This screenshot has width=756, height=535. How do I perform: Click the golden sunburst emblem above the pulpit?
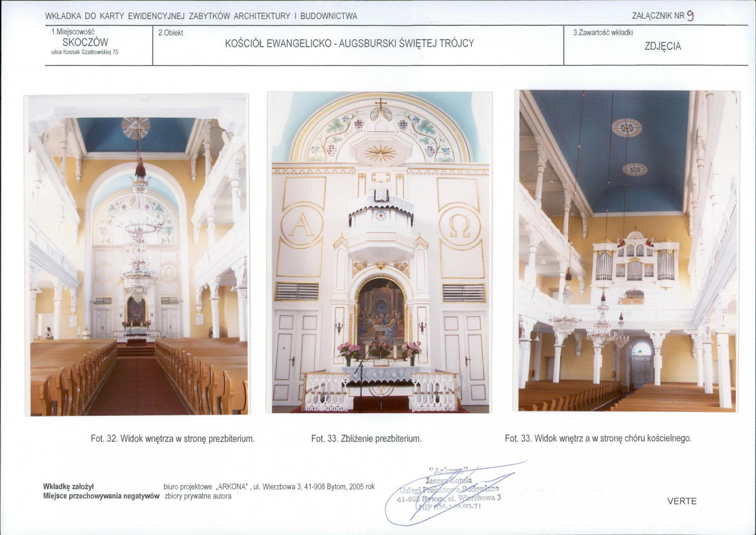pos(380,152)
